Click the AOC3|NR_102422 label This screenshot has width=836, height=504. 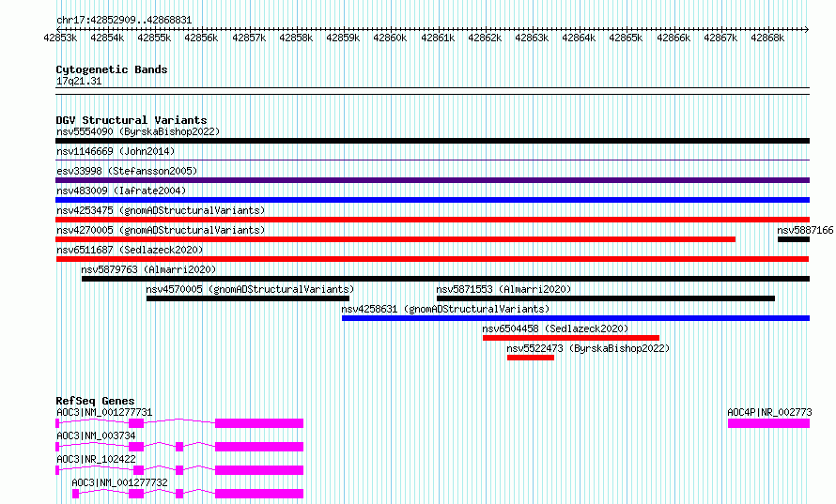tap(96, 459)
